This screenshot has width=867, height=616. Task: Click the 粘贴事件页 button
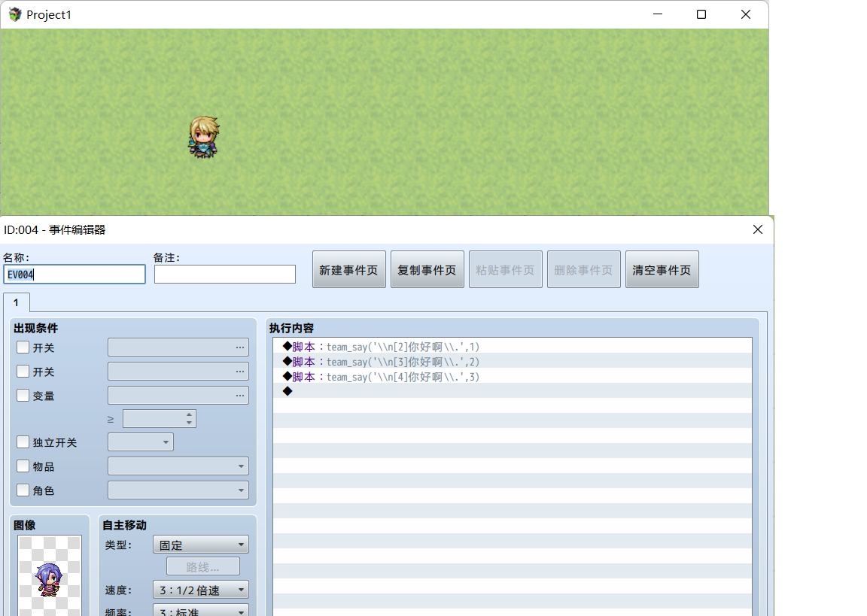click(x=506, y=269)
